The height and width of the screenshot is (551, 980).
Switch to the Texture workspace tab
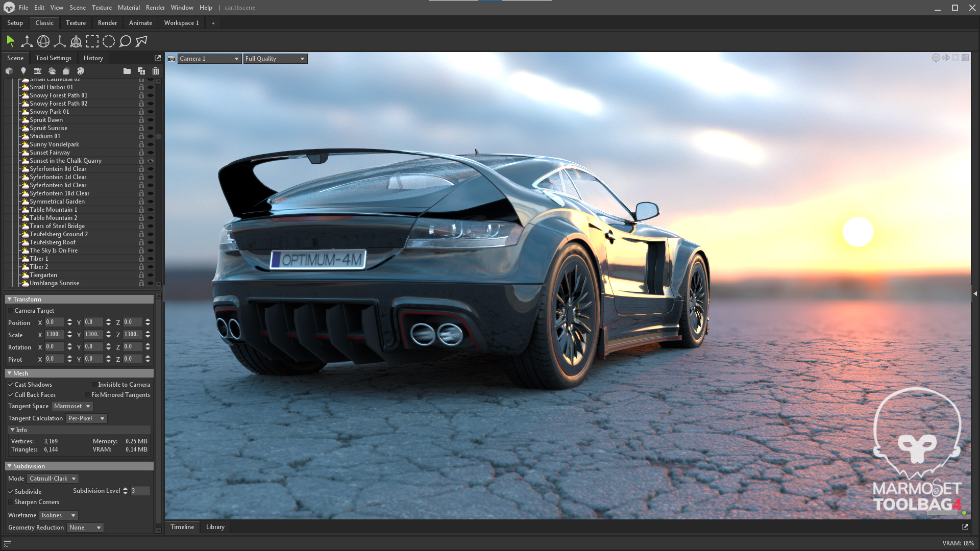point(76,23)
